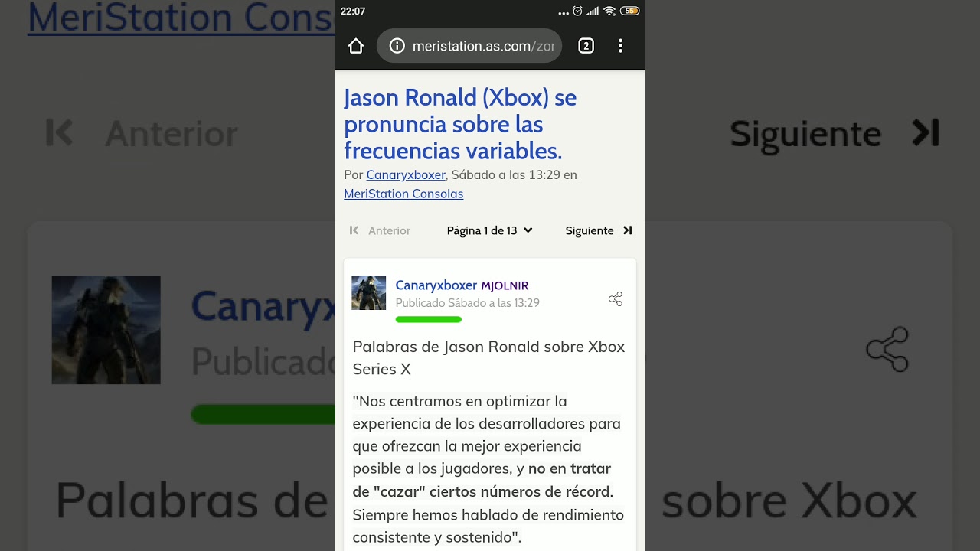Click the cellular signal bars in status bar

coord(593,11)
